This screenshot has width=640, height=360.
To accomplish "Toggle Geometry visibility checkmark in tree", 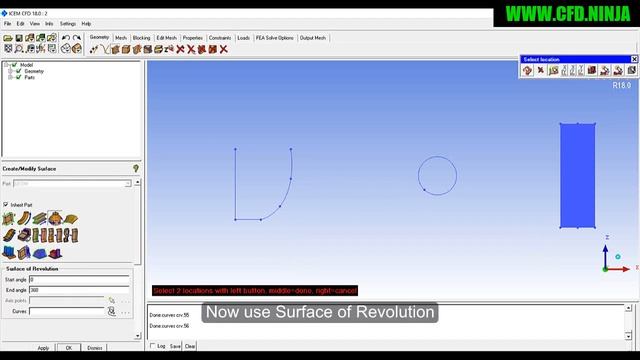I will coord(18,71).
